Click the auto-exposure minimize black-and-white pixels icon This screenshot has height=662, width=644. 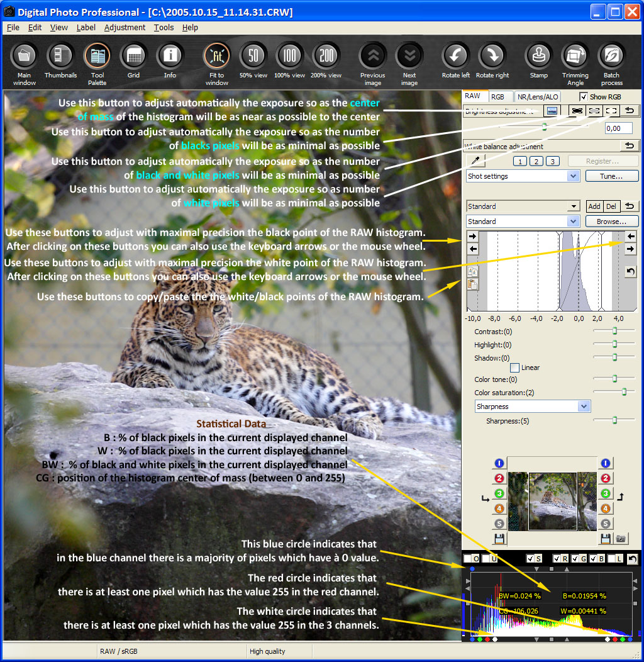click(594, 111)
